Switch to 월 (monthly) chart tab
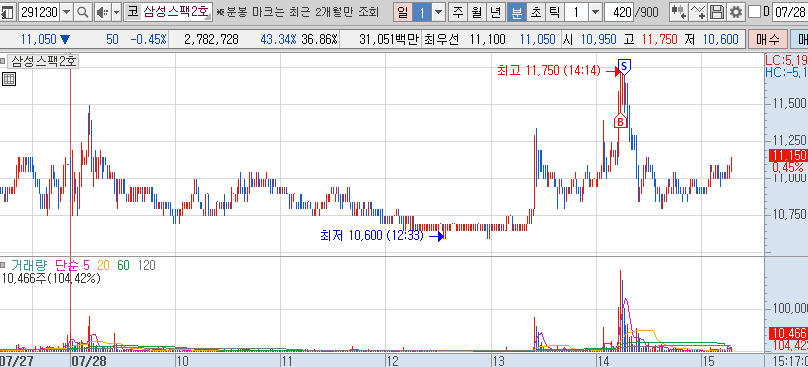 click(476, 12)
